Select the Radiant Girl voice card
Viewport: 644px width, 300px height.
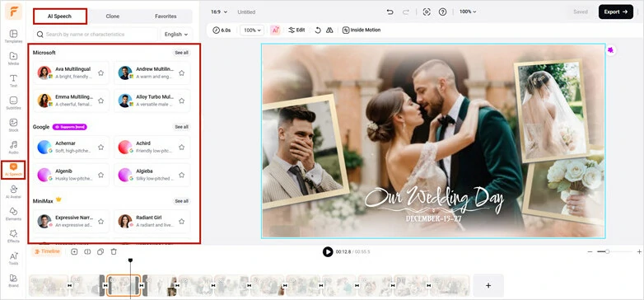tap(152, 221)
